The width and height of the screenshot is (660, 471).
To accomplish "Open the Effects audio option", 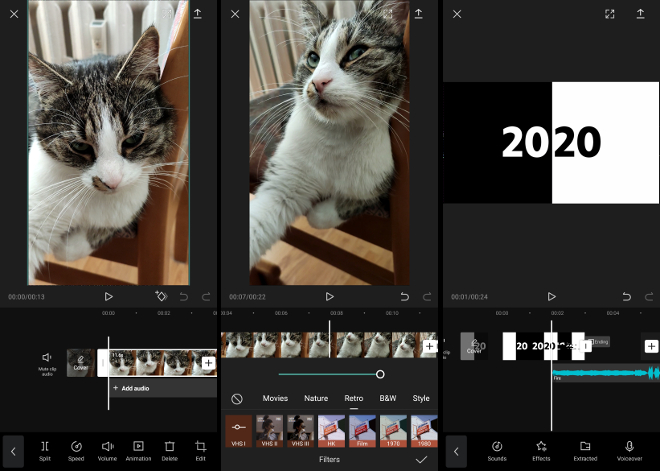I will pyautogui.click(x=541, y=449).
